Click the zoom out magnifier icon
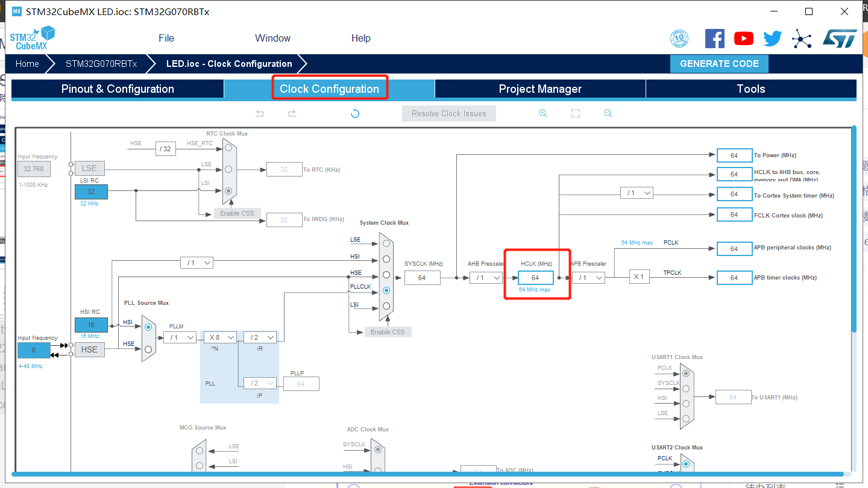868x488 pixels. [x=608, y=113]
